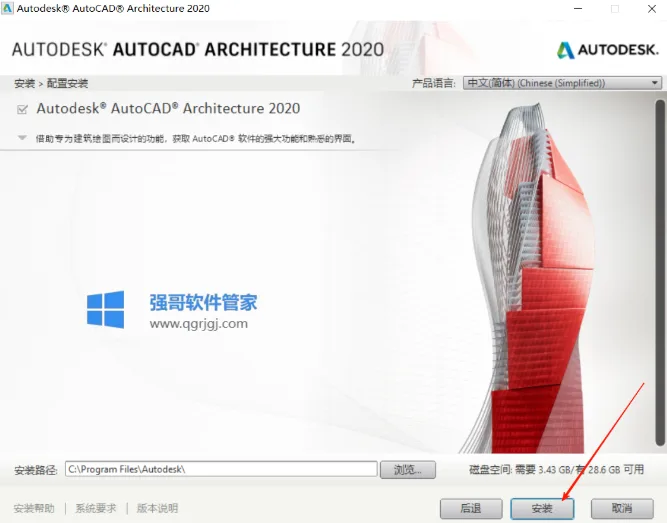Image resolution: width=667 pixels, height=523 pixels.
Task: Open the 产品语言 language dropdown
Action: click(x=562, y=83)
